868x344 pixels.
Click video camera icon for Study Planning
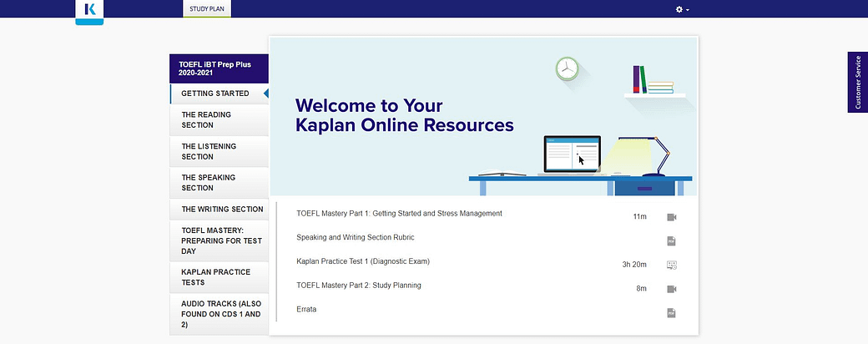pos(672,289)
